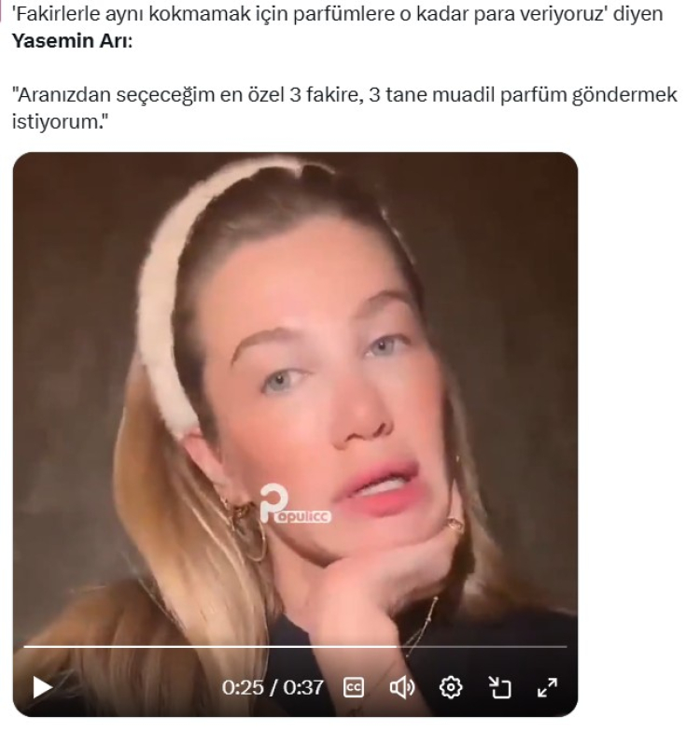The width and height of the screenshot is (700, 731).
Task: Expand the video to fullscreen
Action: 547,688
